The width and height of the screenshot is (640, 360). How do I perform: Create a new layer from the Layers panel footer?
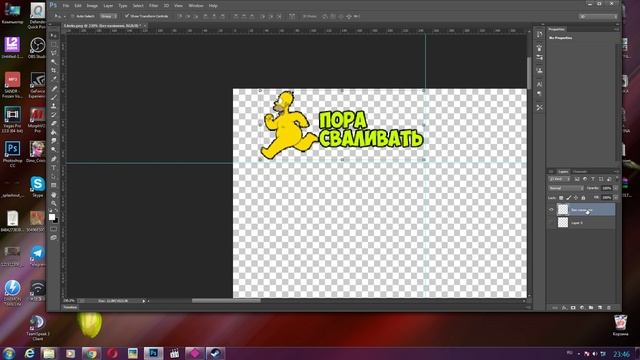tap(600, 308)
